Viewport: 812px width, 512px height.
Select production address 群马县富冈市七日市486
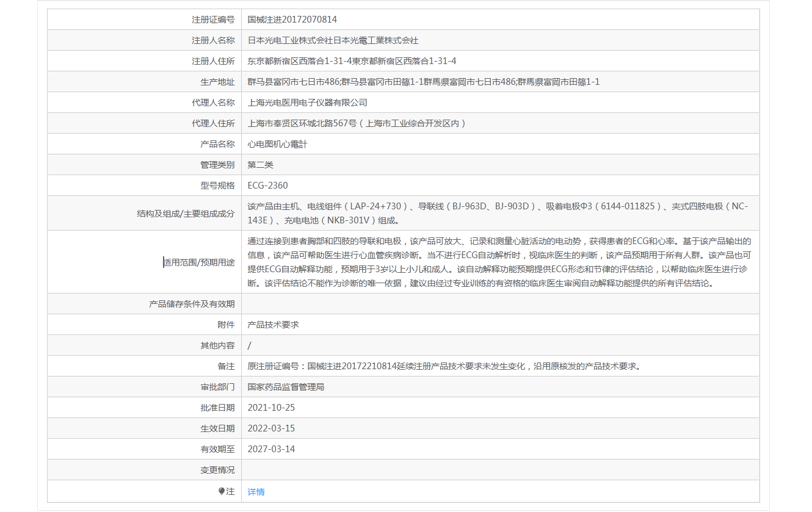coord(293,82)
